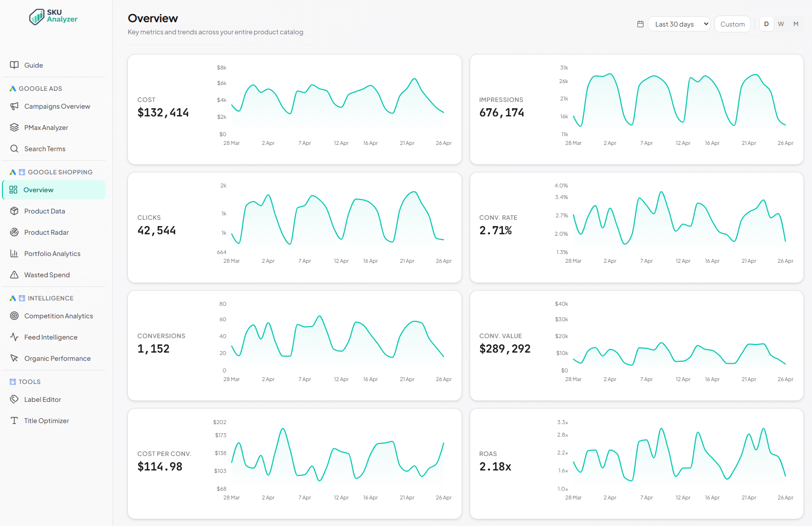812x526 pixels.
Task: Open the Guide link
Action: tap(33, 65)
